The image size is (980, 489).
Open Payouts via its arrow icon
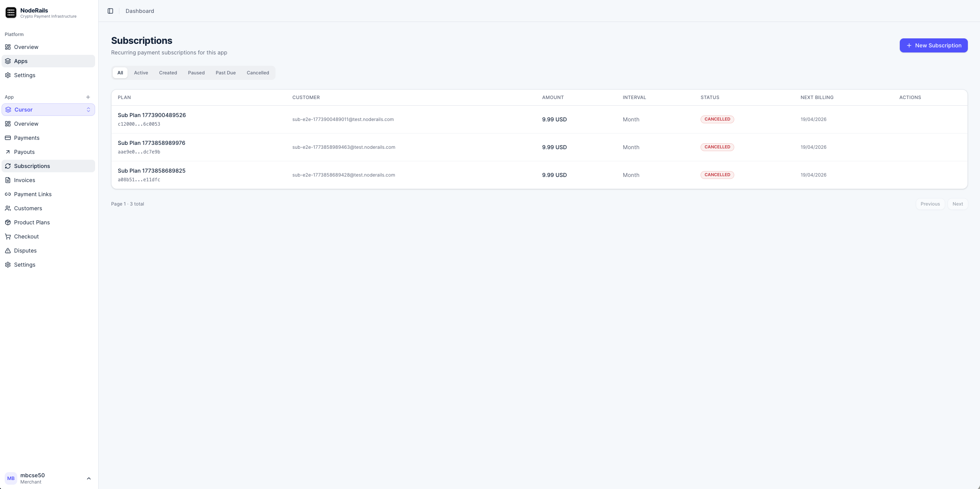(x=8, y=152)
